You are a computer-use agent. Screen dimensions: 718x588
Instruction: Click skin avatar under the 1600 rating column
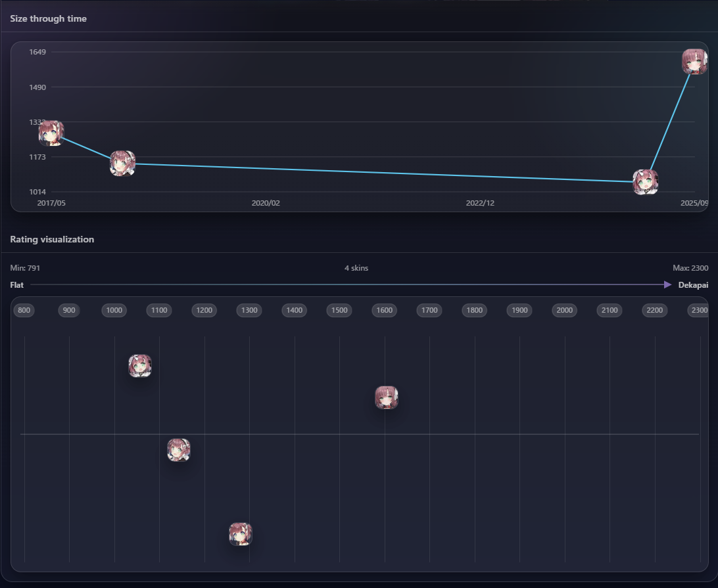(x=387, y=397)
